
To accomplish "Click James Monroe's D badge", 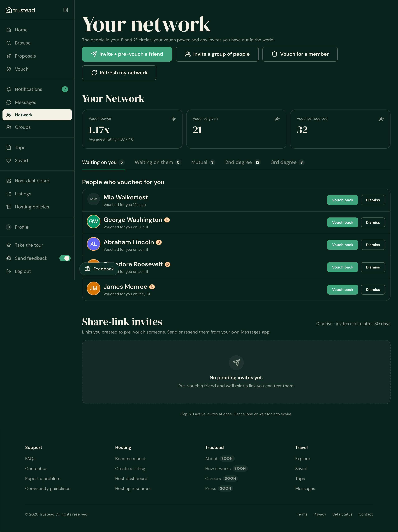I will point(152,287).
